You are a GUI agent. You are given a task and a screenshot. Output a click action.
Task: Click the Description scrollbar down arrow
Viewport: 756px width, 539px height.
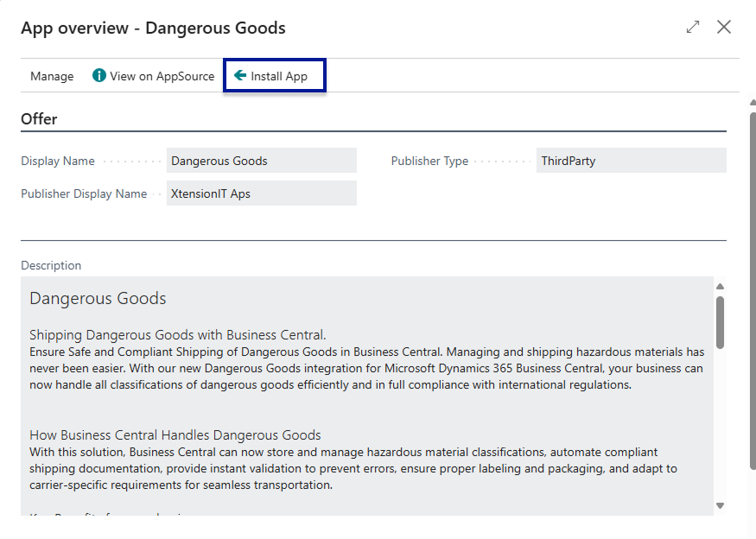click(720, 505)
